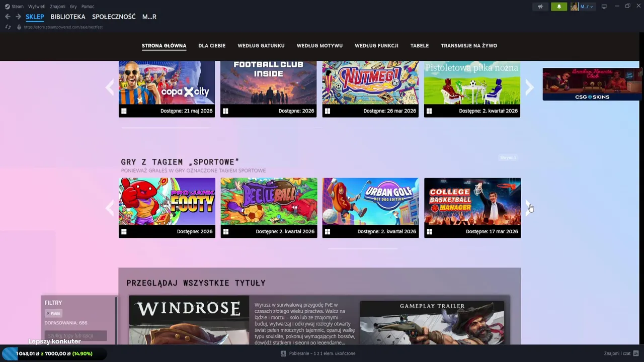
Task: Click the tag search field in Filtry
Action: pos(75,335)
